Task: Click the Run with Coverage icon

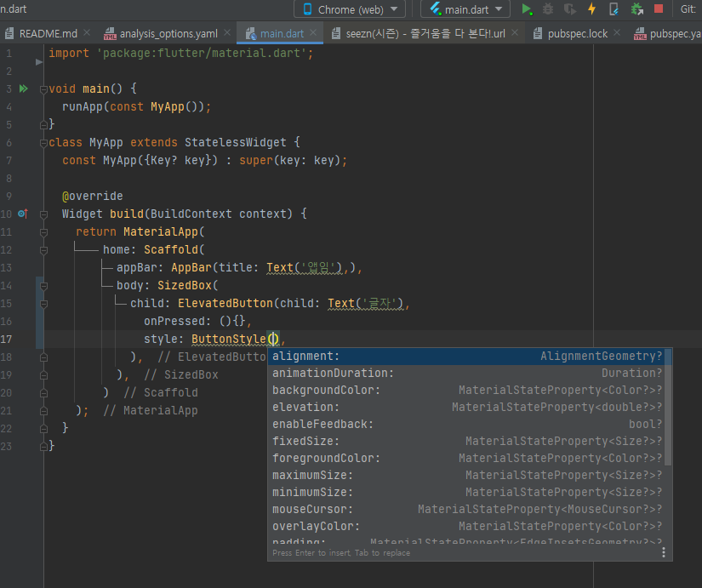Action: 570,9
